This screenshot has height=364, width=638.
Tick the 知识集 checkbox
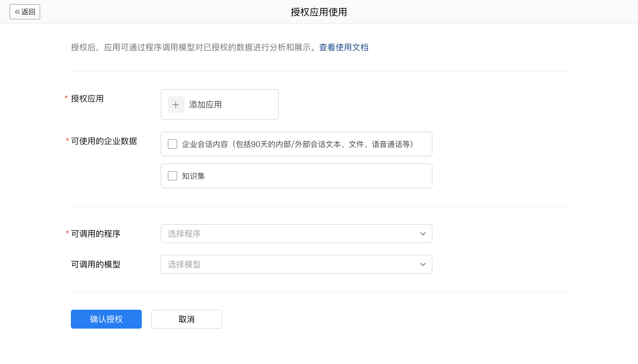pos(172,176)
